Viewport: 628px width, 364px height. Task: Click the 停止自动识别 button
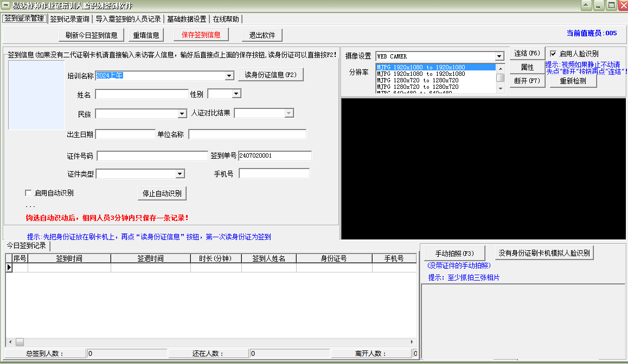pyautogui.click(x=162, y=193)
